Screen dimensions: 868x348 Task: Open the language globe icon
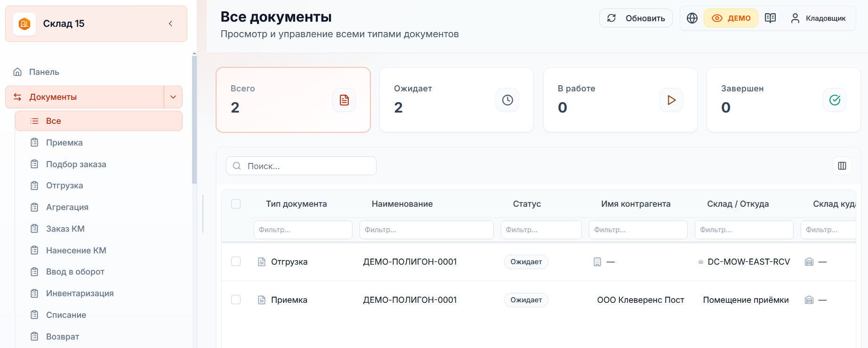pyautogui.click(x=692, y=18)
